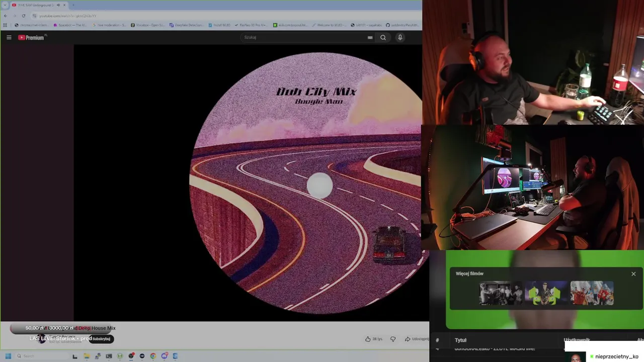644x362 pixels.
Task: Mute the tab using the speaker icon
Action: 58,5
